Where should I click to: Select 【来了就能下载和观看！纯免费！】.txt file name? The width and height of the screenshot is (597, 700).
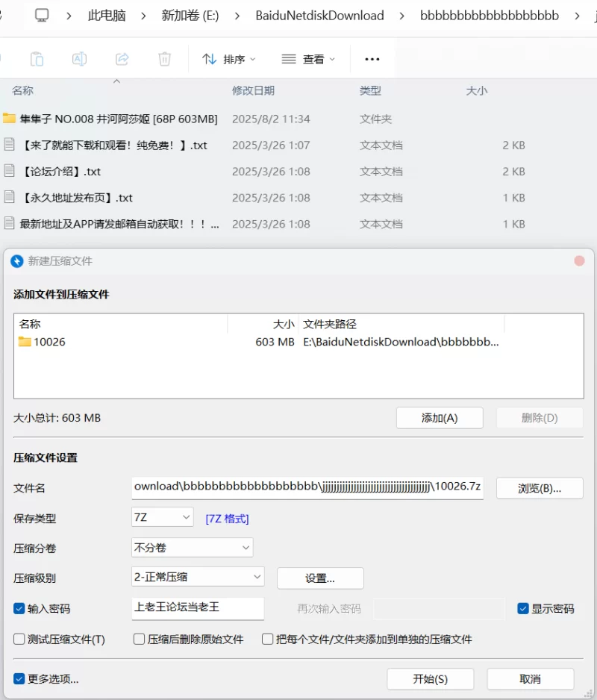113,145
